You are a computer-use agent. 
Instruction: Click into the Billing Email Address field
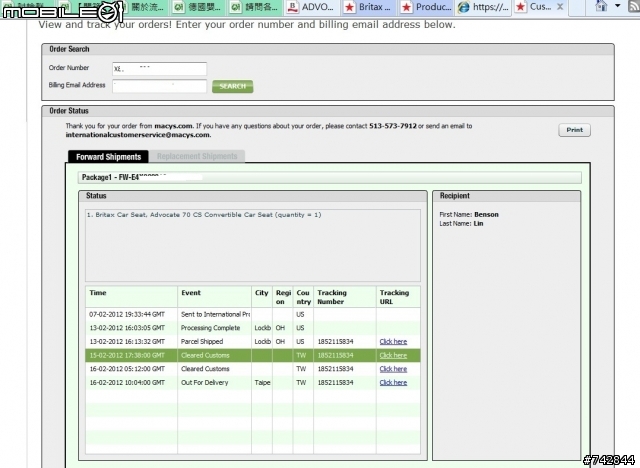[x=160, y=86]
